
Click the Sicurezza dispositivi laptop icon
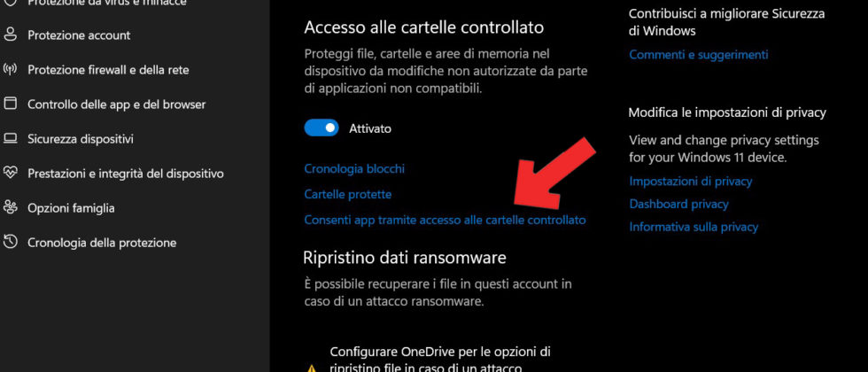click(11, 138)
